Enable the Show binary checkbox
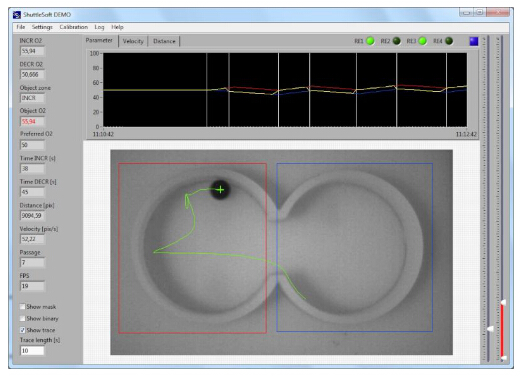 coord(22,318)
